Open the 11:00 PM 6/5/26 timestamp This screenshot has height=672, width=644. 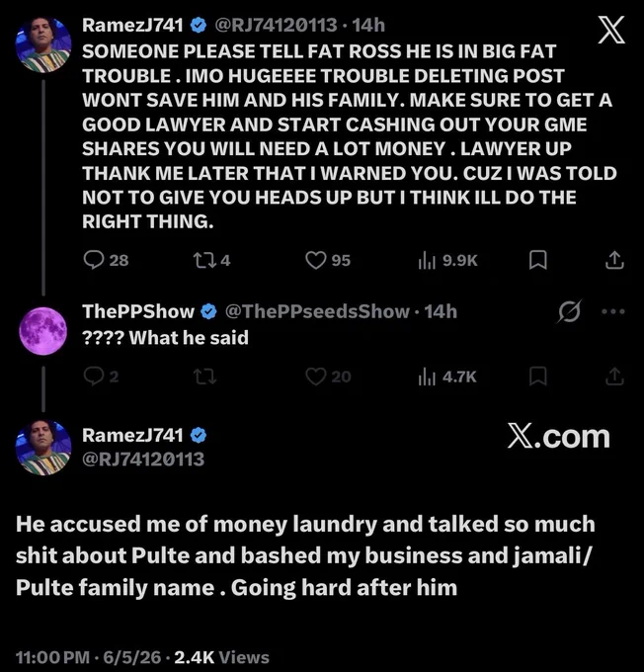pyautogui.click(x=88, y=657)
